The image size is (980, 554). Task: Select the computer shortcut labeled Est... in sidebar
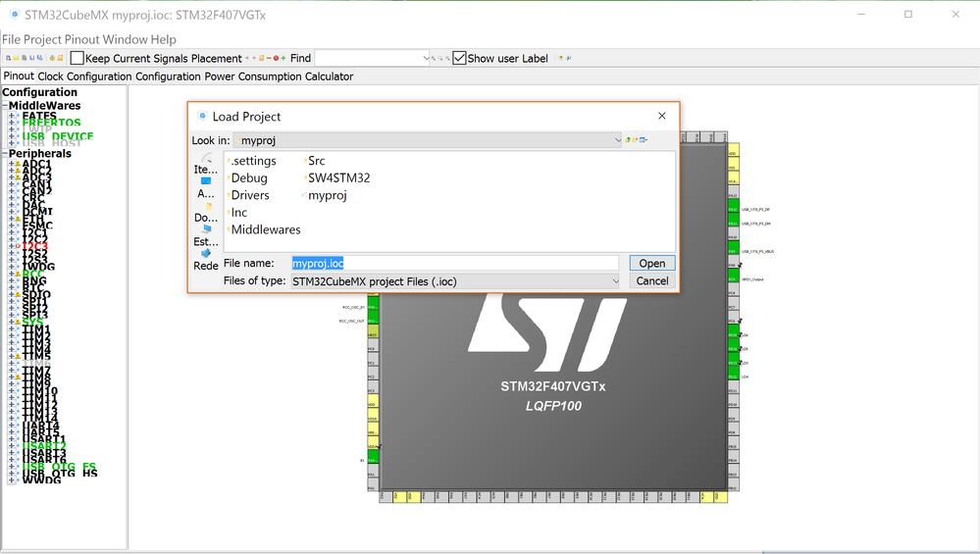[206, 236]
